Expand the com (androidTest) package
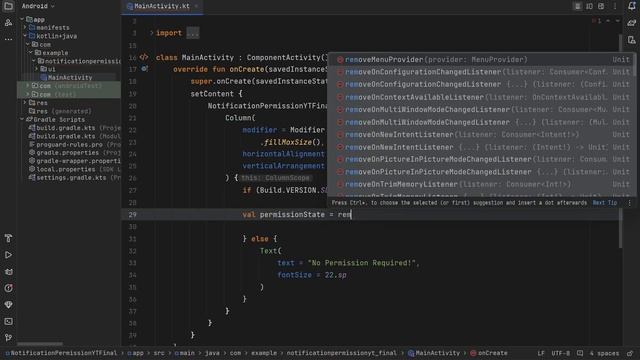This screenshot has width=640, height=360. point(28,86)
